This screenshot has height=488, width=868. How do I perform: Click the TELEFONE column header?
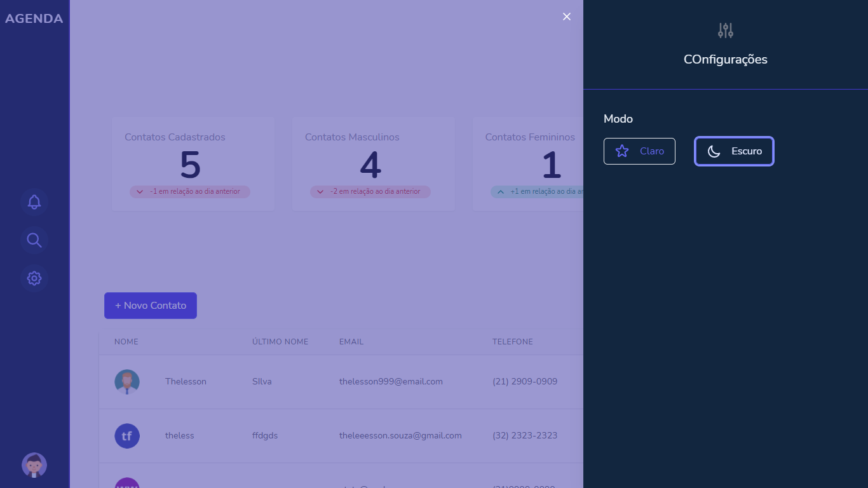tap(513, 342)
